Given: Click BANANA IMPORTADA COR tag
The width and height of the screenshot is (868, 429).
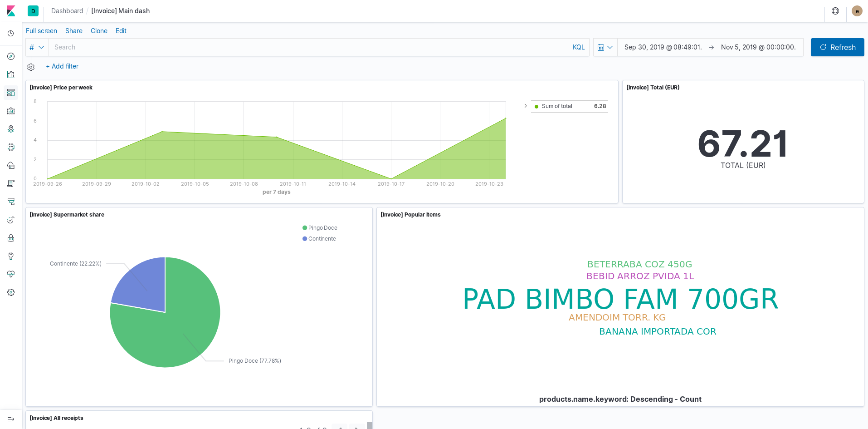Looking at the screenshot, I should [x=658, y=331].
